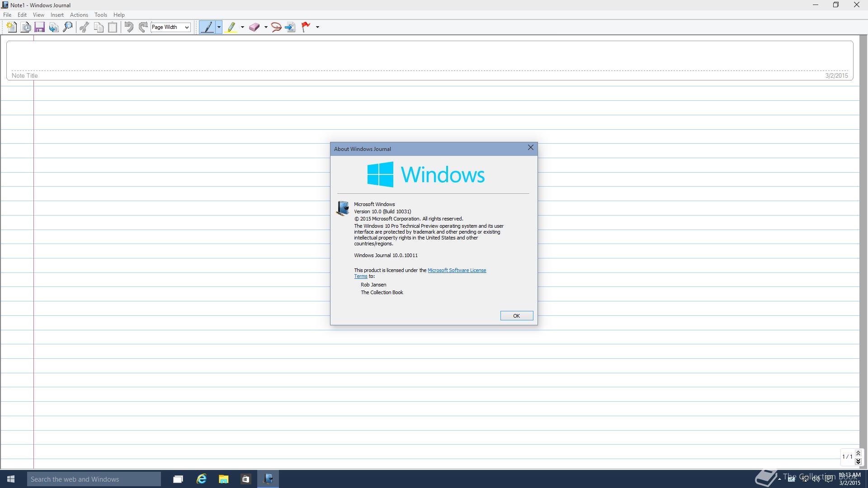Click the red Flag tool
The width and height of the screenshot is (868, 488).
tap(306, 27)
